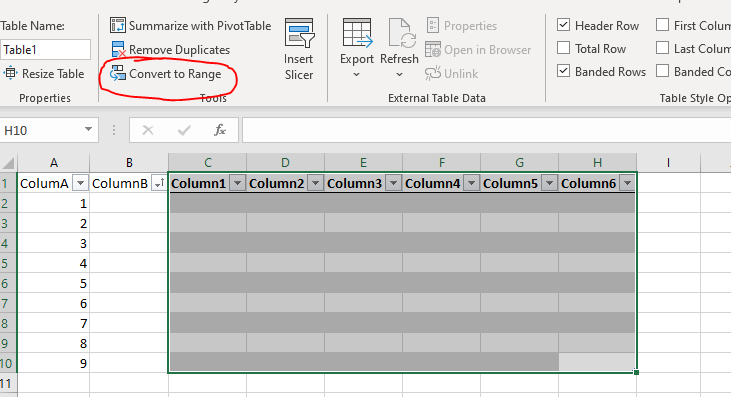The width and height of the screenshot is (731, 397).
Task: Uncheck Banded Rows option
Action: click(563, 71)
